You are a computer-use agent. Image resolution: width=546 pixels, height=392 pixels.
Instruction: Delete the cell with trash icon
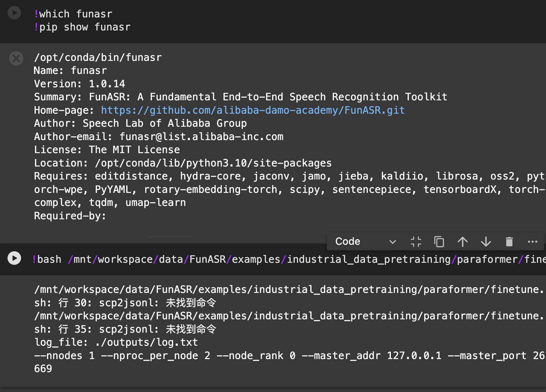(x=509, y=242)
